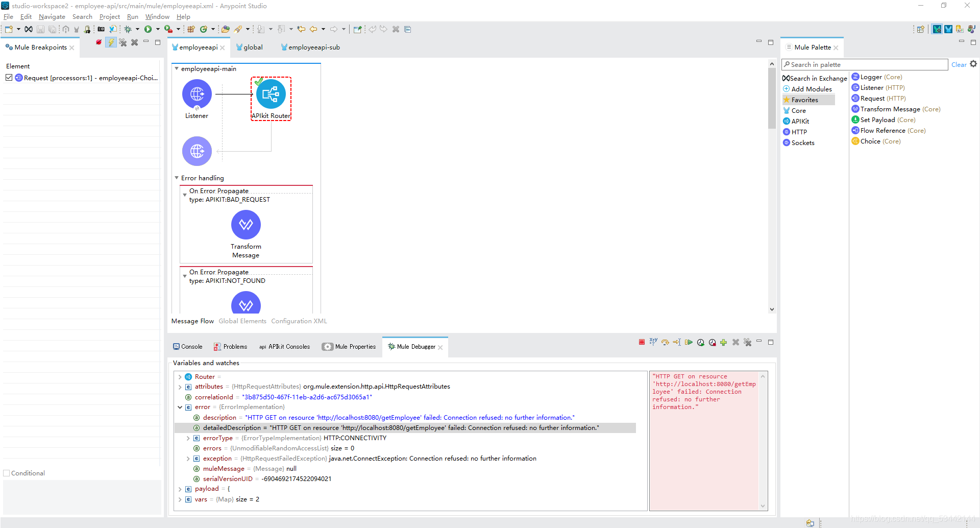Viewport: 980px width, 528px height.
Task: Click the Clear link in Mule Palette
Action: 959,64
